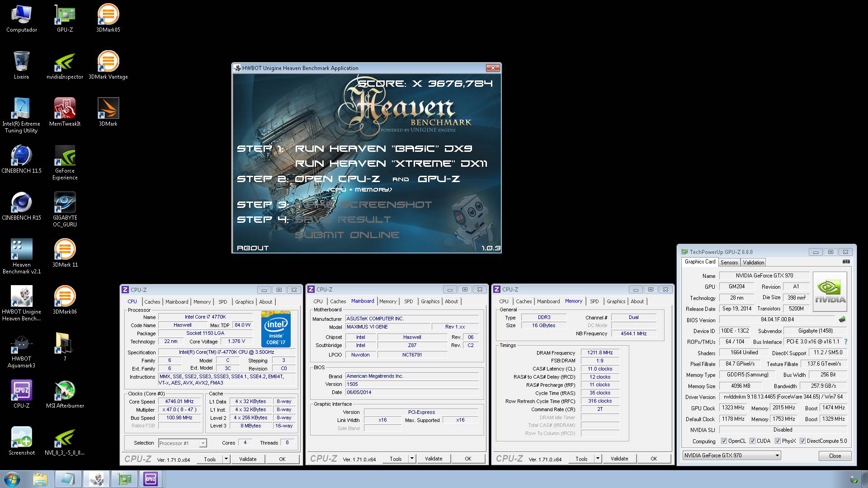Launch the CPU-Z desktop shortcut
This screenshot has height=488, width=868.
pyautogui.click(x=21, y=394)
